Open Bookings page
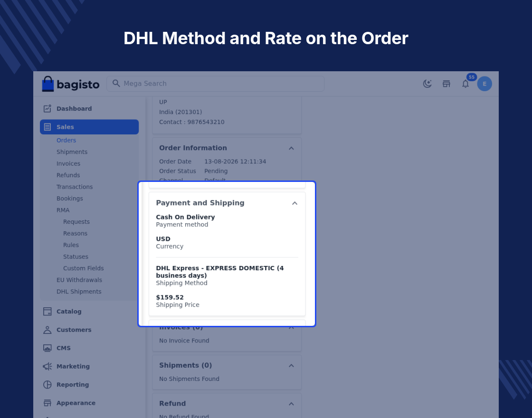This screenshot has width=532, height=418. (69, 199)
